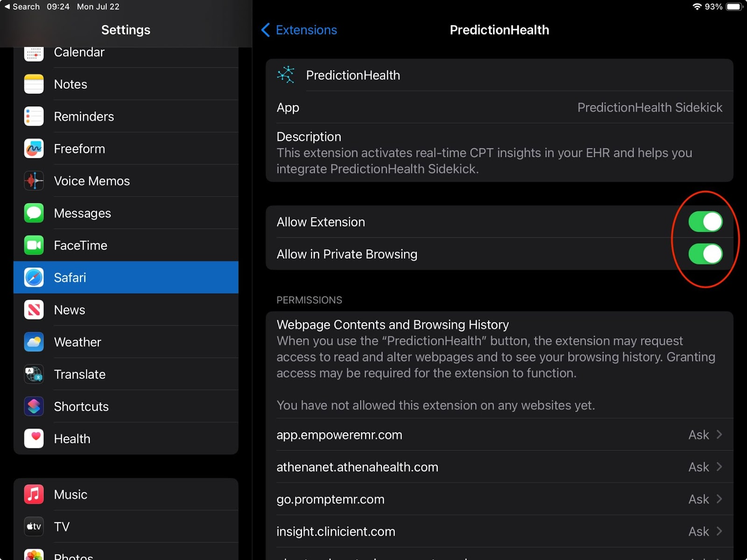
Task: Change Ask setting for app.empoweremr.com
Action: [698, 435]
